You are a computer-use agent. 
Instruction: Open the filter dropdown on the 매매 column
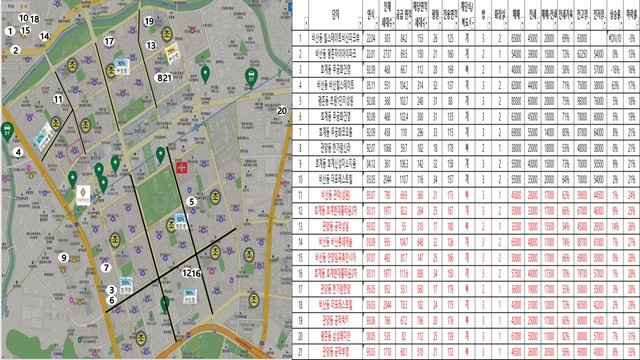click(x=522, y=24)
